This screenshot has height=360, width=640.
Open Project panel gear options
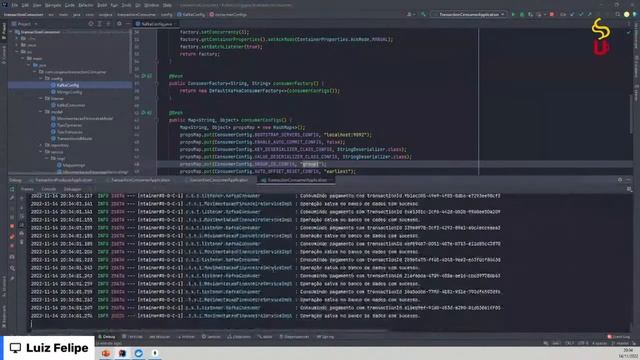tap(119, 24)
